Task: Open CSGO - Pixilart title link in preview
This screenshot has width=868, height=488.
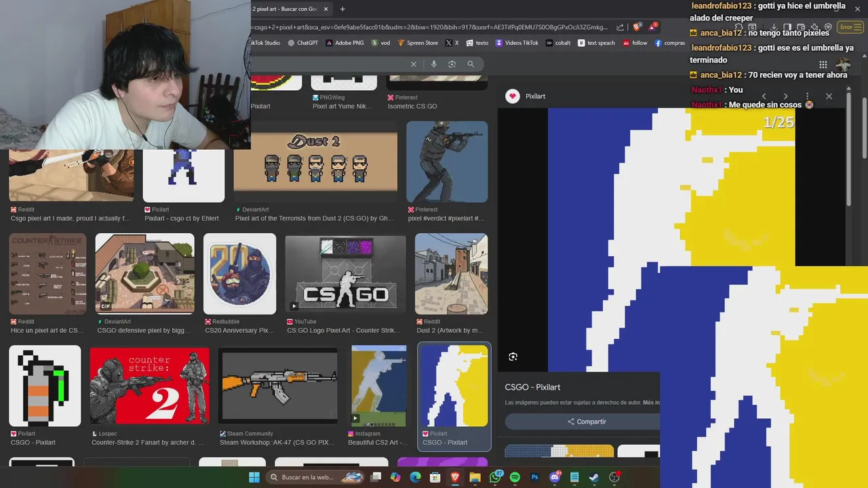Action: click(532, 387)
